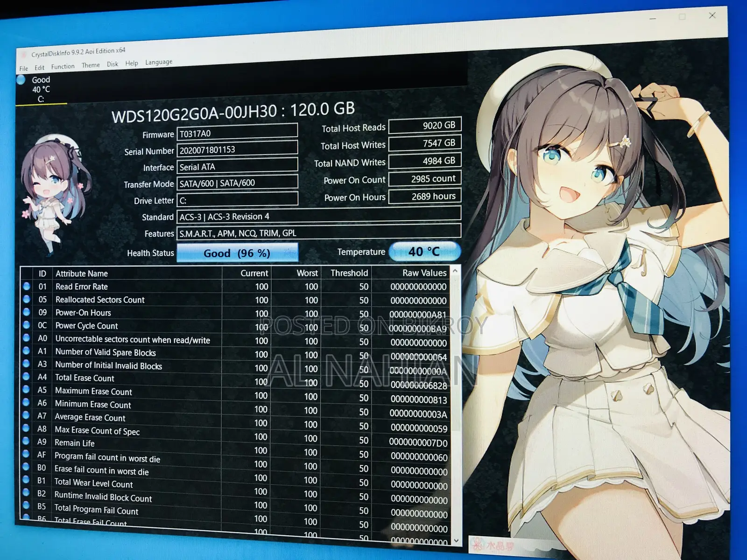This screenshot has height=560, width=747.
Task: Click the status dot for Average Erase Count
Action: click(26, 415)
